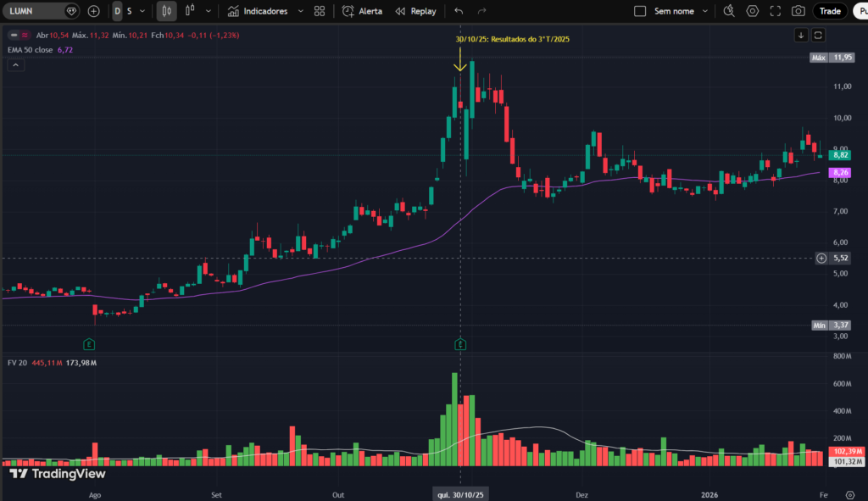
Task: Take a snapshot with the camera icon
Action: [x=798, y=11]
